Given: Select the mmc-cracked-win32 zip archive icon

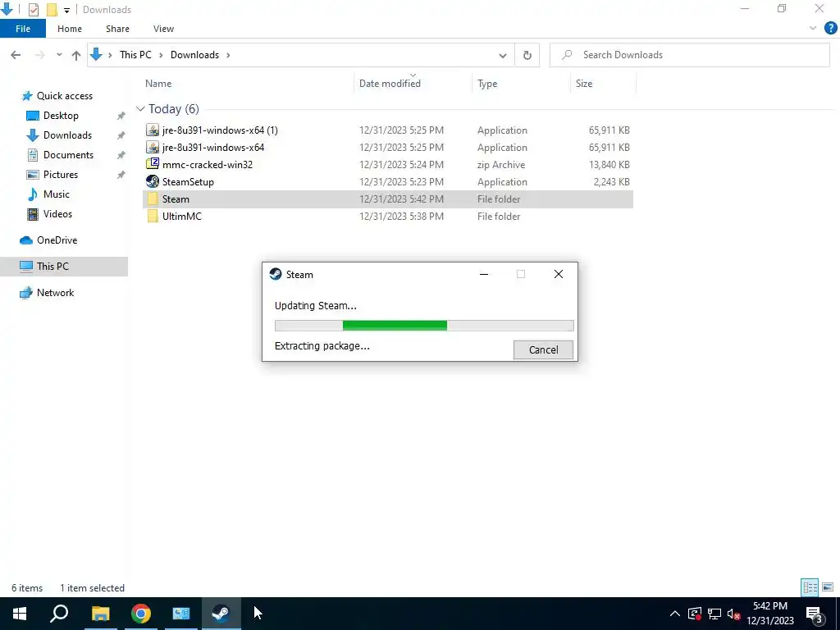Looking at the screenshot, I should pos(153,164).
